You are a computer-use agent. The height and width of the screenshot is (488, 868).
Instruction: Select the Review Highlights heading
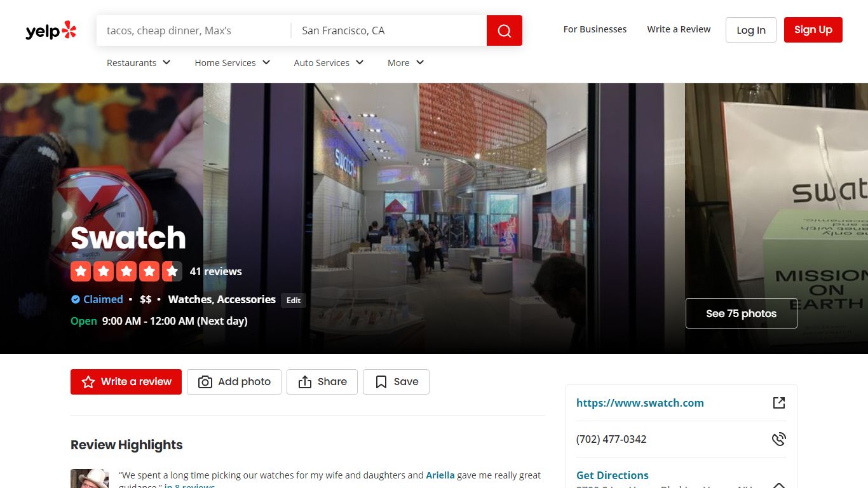(x=126, y=445)
